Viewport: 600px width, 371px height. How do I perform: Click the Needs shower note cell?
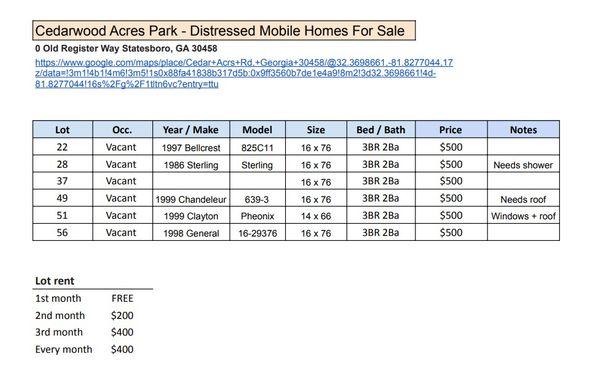523,164
